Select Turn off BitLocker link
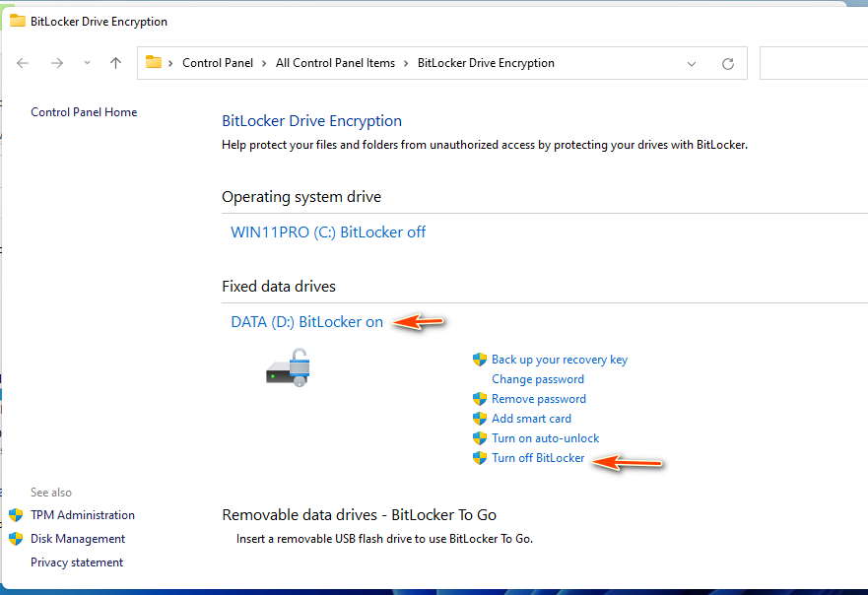Screen dimensions: 868x595 point(538,458)
